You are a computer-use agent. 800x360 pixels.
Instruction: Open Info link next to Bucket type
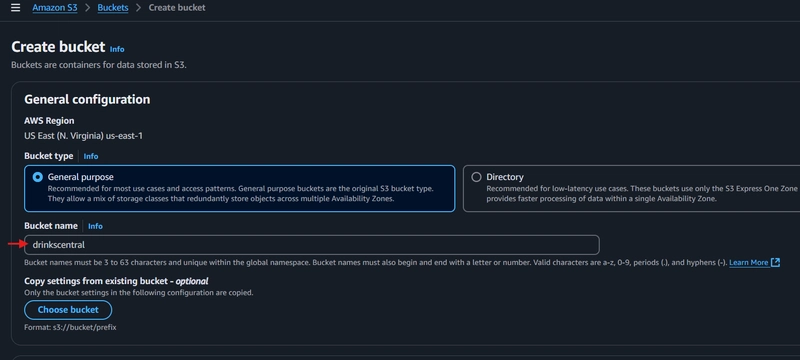[91, 156]
